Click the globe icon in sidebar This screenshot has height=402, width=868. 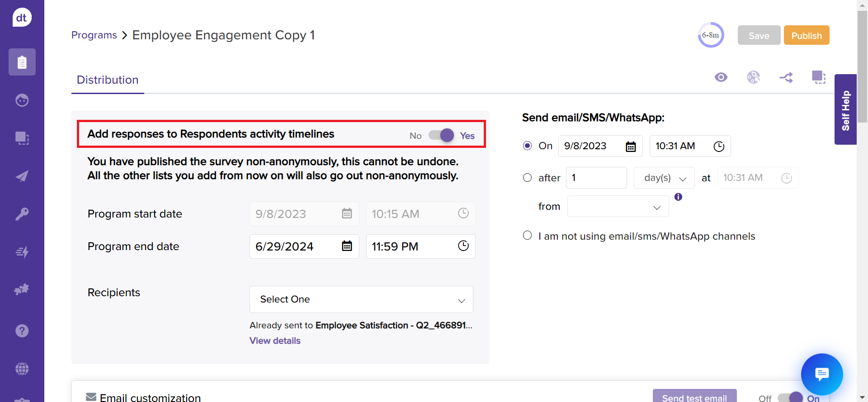coord(22,369)
